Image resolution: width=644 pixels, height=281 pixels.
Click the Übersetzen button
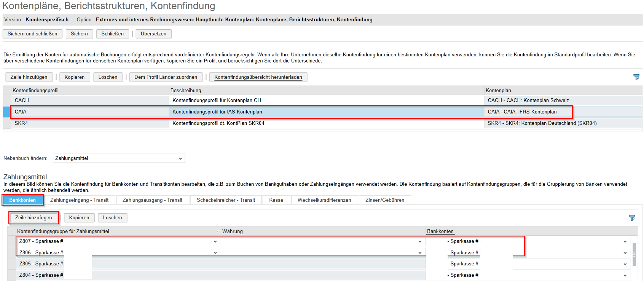153,34
